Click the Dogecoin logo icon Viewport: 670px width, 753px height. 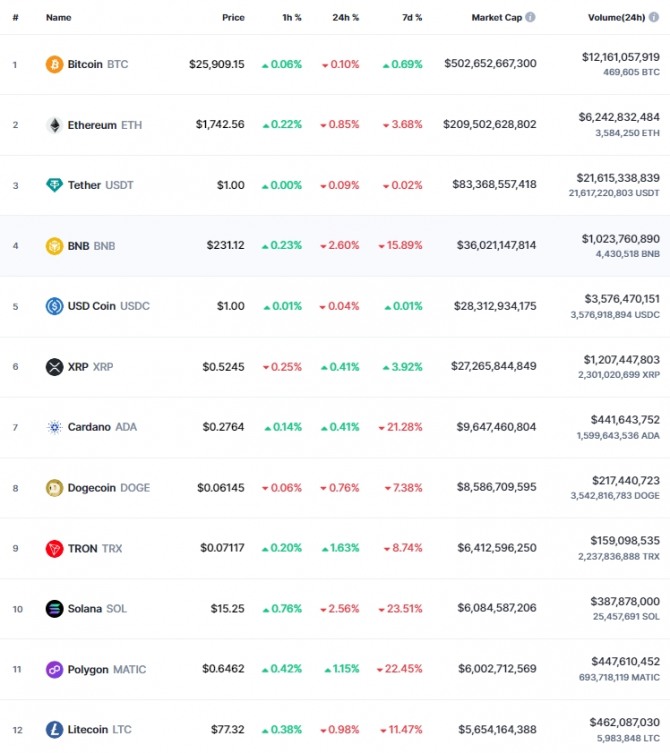click(x=54, y=488)
